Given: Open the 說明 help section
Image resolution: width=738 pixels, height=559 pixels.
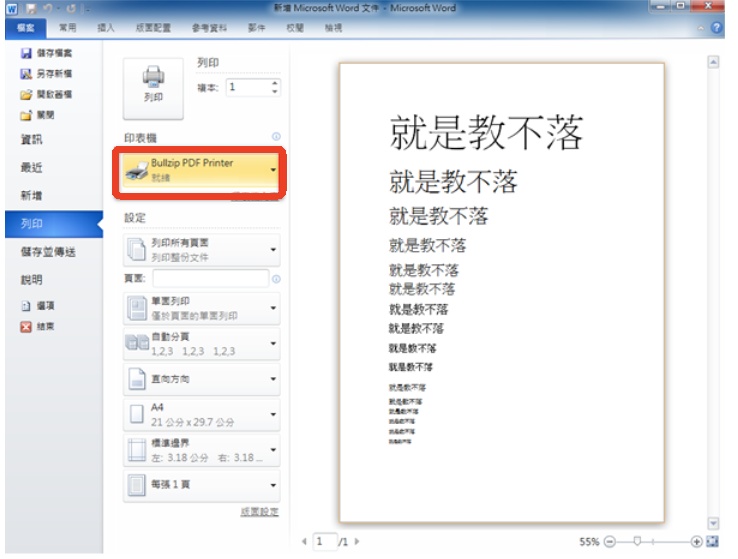Looking at the screenshot, I should point(32,280).
